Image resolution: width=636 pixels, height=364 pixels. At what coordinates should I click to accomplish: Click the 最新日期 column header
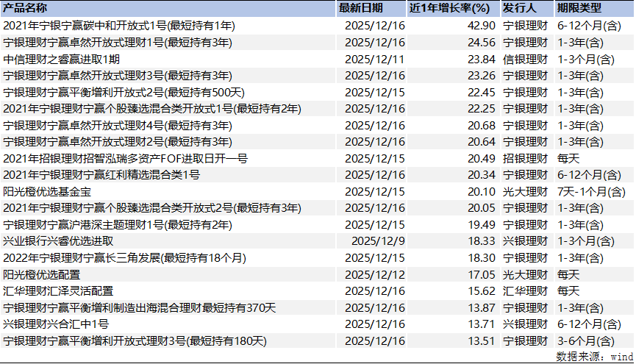[360, 8]
